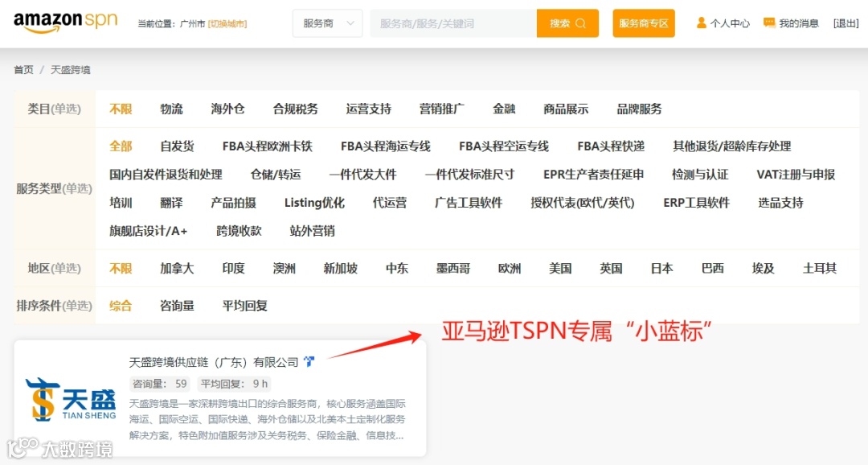Choose EPR生产者责任延申 service type
Screen dimensions: 868x465
[x=593, y=175]
